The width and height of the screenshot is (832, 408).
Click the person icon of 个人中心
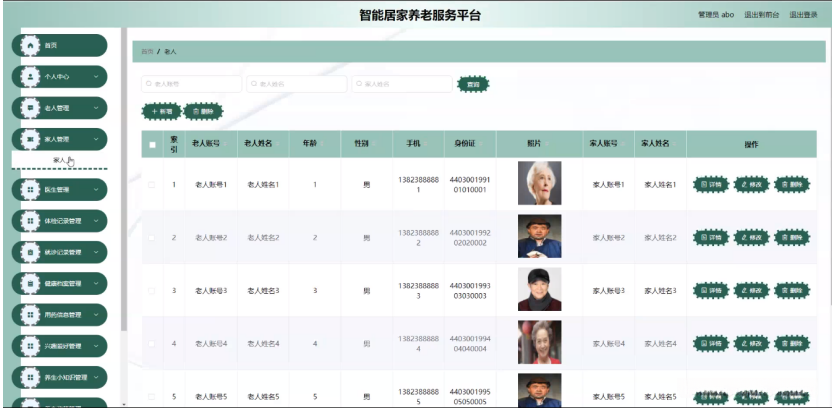[30, 77]
